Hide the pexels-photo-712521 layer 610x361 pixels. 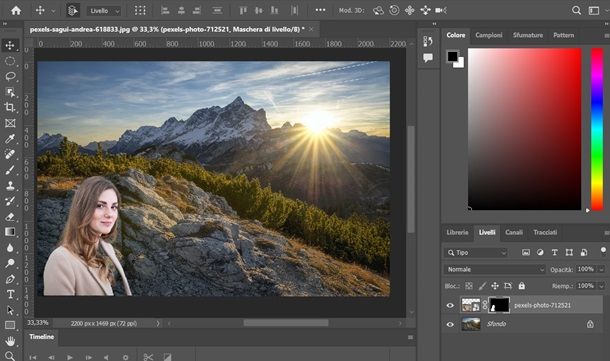point(450,305)
